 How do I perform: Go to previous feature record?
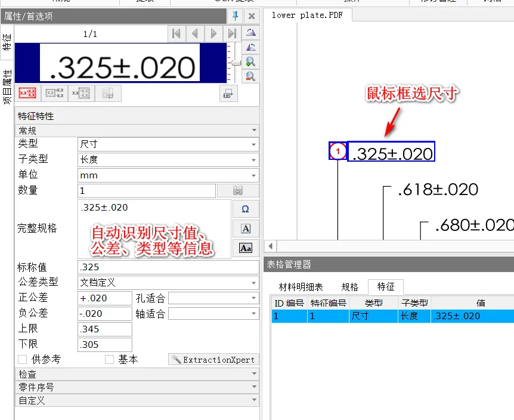195,33
